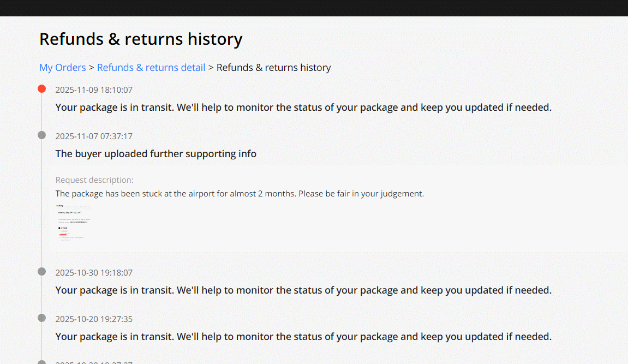Click the Refunds & returns history page heading
Viewport: 628px width, 364px height.
click(141, 39)
